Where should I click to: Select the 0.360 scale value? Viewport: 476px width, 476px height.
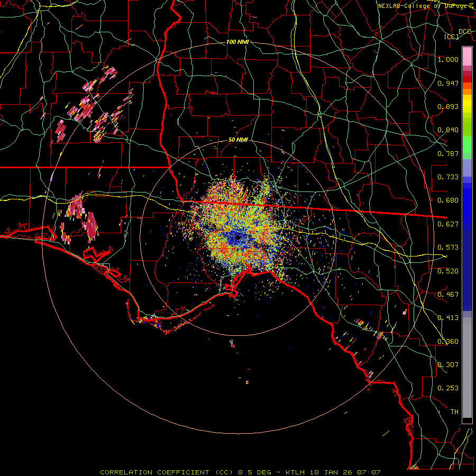click(448, 342)
